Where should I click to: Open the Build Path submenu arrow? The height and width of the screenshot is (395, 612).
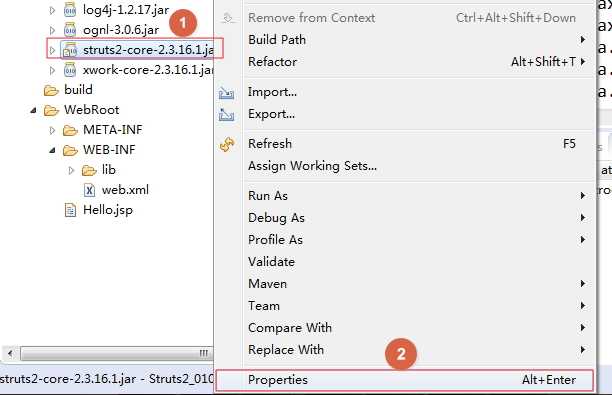pos(583,39)
